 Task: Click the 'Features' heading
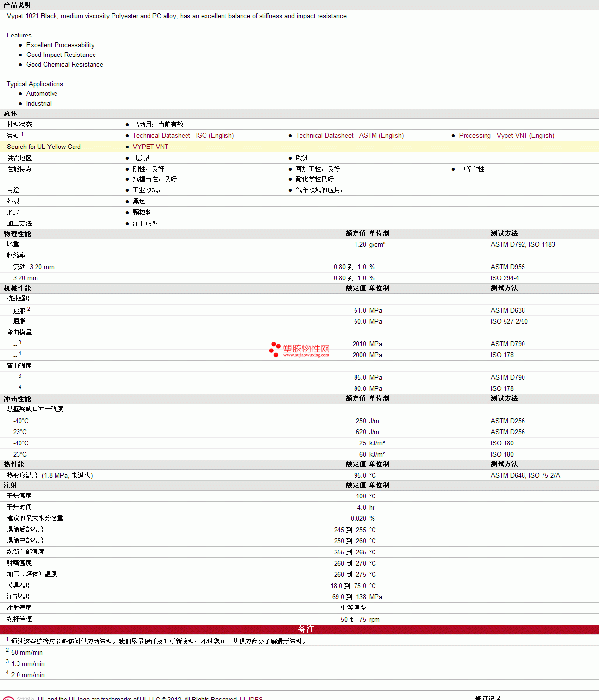(19, 36)
